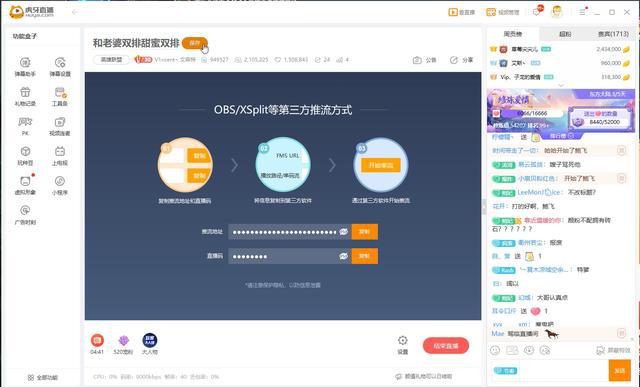Viewport: 640px width, 387px height.
Task: Switch to the 贵宾(1713) tab
Action: [613, 34]
